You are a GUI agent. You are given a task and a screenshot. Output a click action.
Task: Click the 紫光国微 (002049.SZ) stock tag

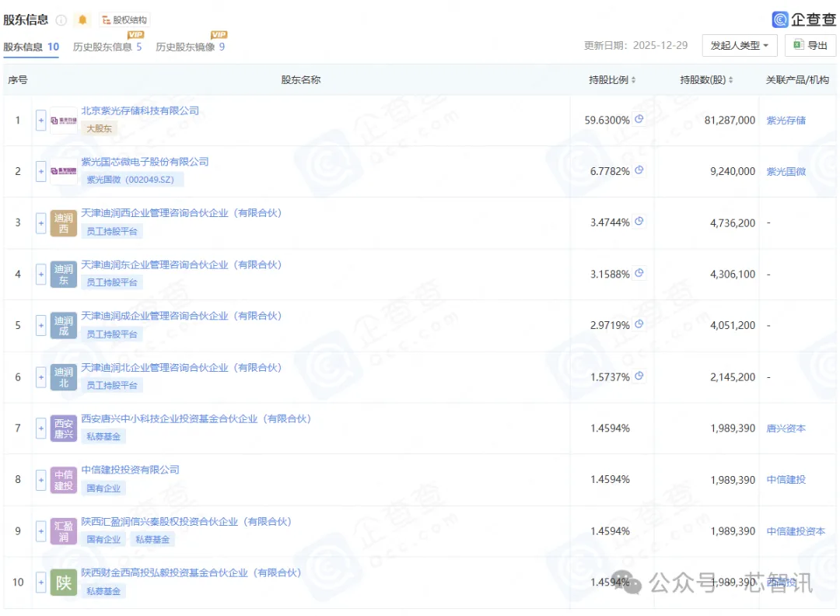pyautogui.click(x=131, y=180)
